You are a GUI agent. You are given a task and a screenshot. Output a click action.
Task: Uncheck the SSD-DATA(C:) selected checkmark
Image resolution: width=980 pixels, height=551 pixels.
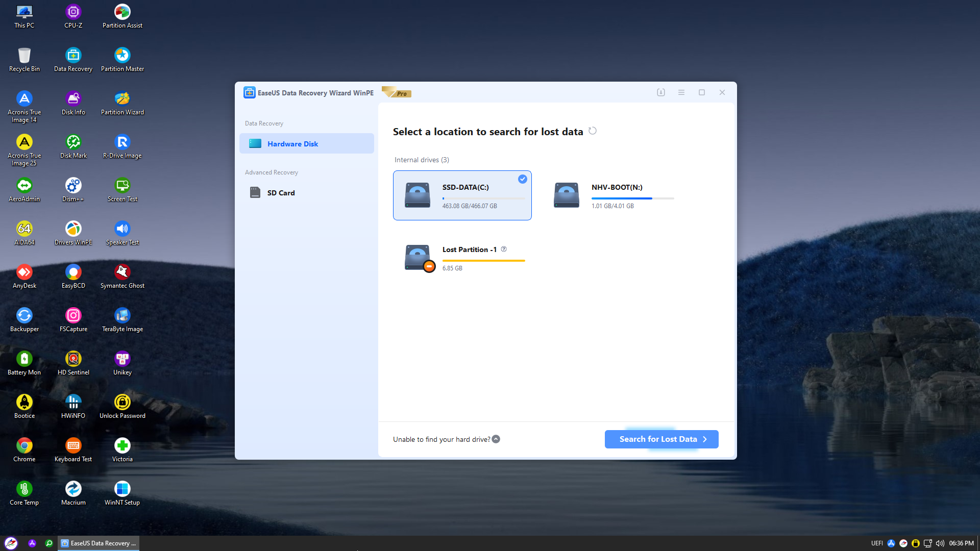522,179
